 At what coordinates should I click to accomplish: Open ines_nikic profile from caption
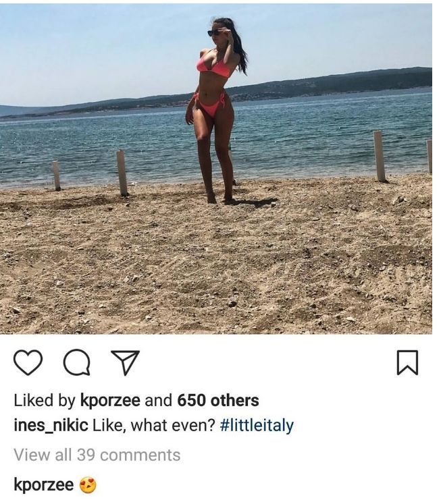[x=51, y=425]
